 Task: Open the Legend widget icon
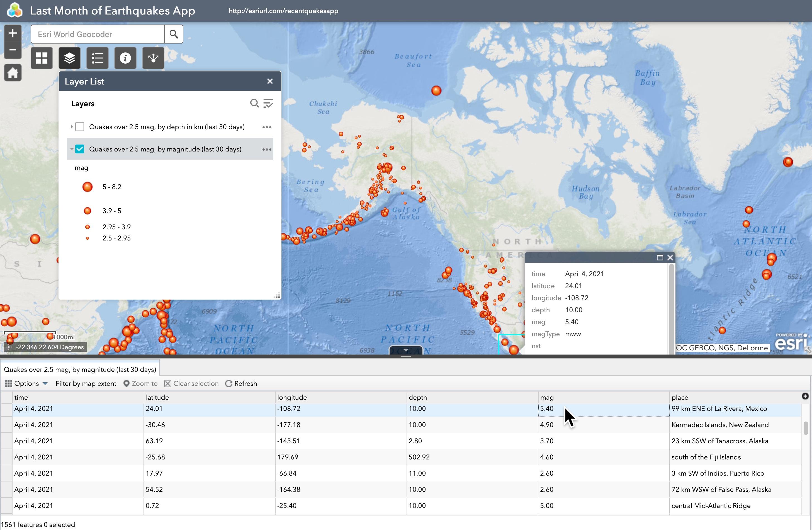click(97, 58)
